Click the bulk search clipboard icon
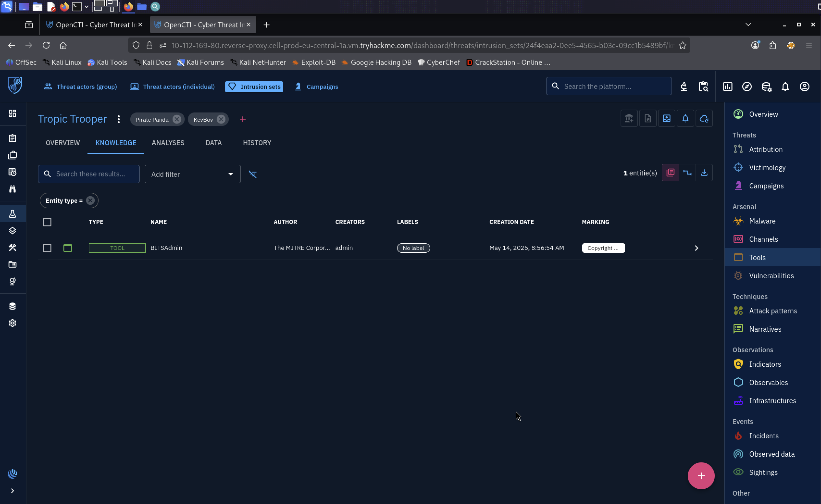The width and height of the screenshot is (821, 504). point(703,87)
